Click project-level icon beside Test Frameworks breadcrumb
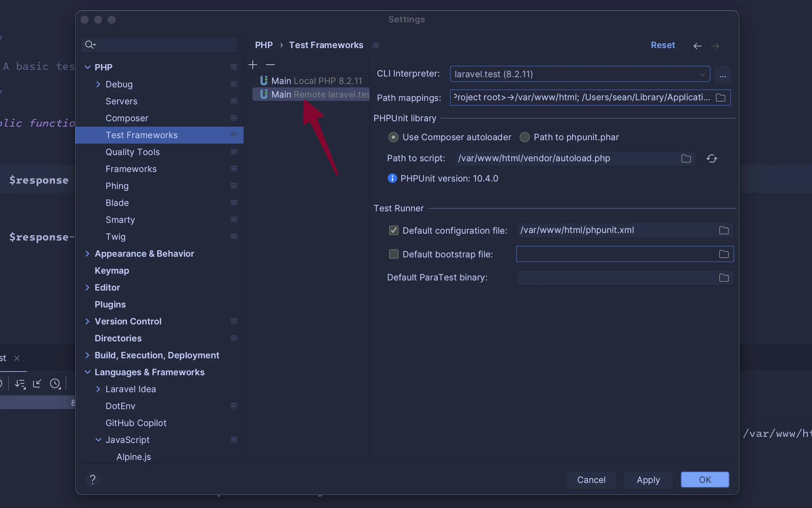812x508 pixels. pos(376,45)
